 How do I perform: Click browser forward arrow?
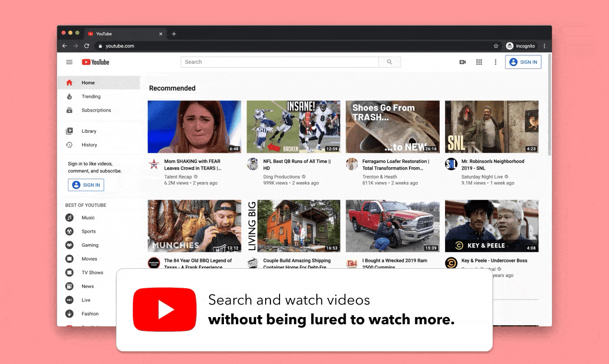[76, 46]
